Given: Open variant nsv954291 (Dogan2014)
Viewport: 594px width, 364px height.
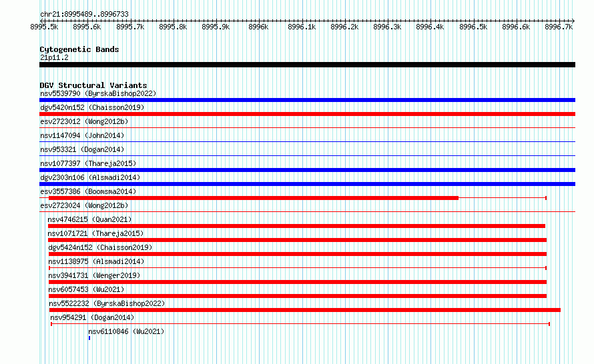Looking at the screenshot, I should pos(92,317).
